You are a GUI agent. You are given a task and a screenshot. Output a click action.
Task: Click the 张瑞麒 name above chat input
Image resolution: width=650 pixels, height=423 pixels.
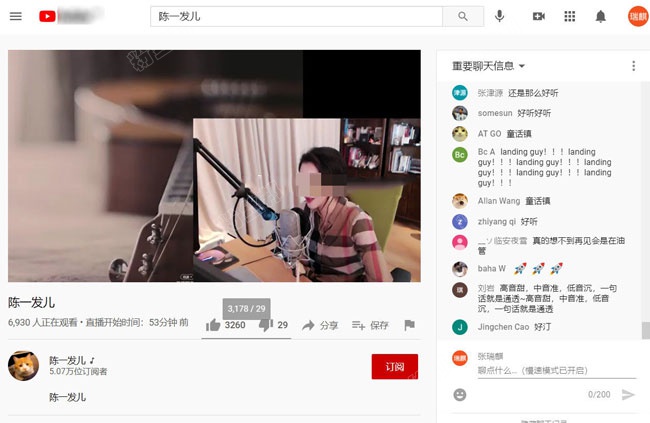[x=490, y=356]
